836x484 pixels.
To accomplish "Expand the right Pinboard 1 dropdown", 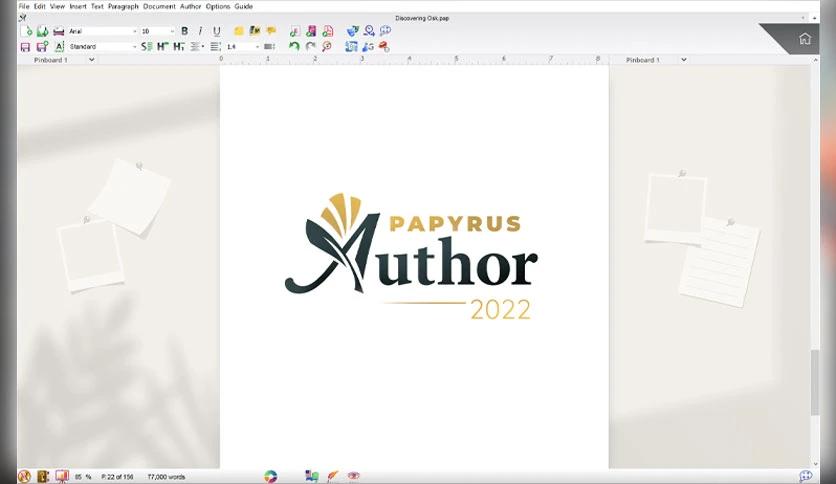I will click(x=684, y=60).
